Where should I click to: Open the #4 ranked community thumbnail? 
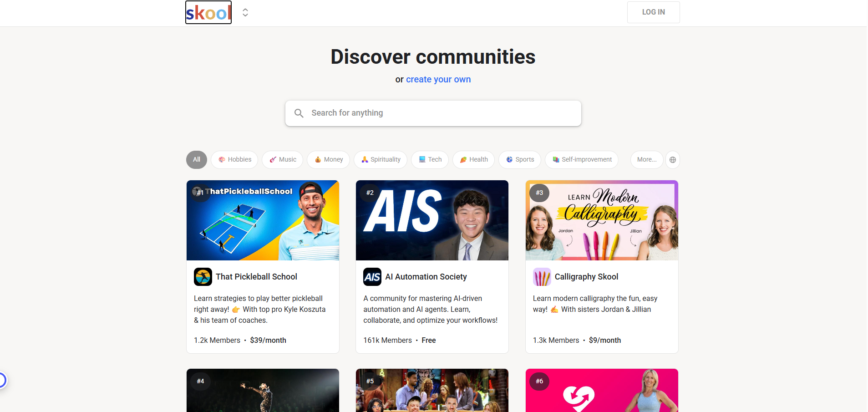pyautogui.click(x=263, y=391)
